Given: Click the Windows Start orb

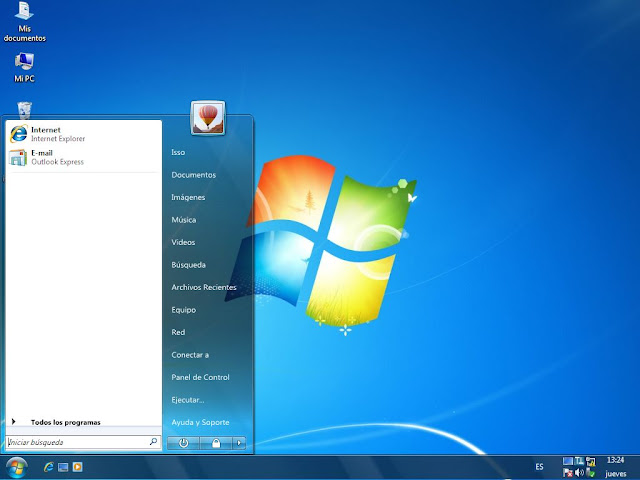Looking at the screenshot, I should [x=17, y=467].
